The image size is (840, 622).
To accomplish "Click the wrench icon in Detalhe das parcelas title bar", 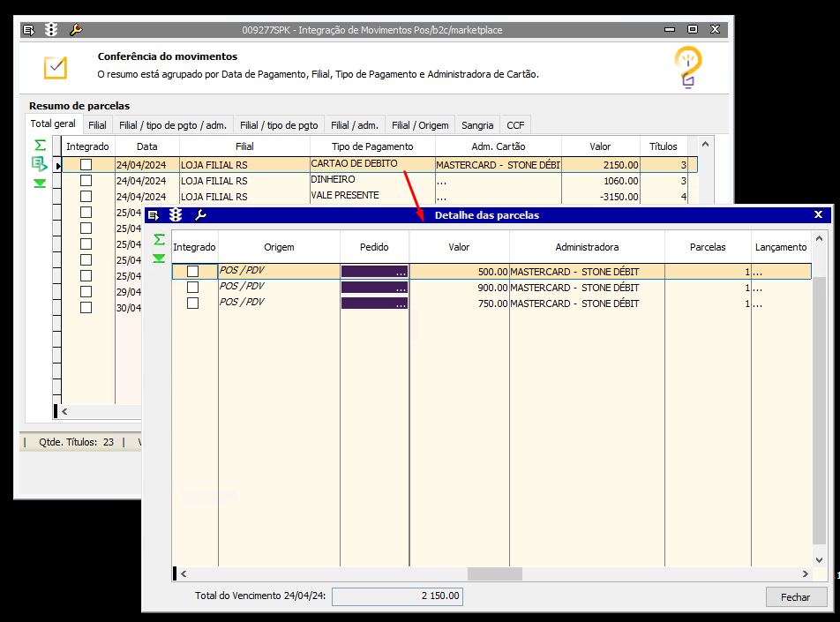I will point(200,215).
